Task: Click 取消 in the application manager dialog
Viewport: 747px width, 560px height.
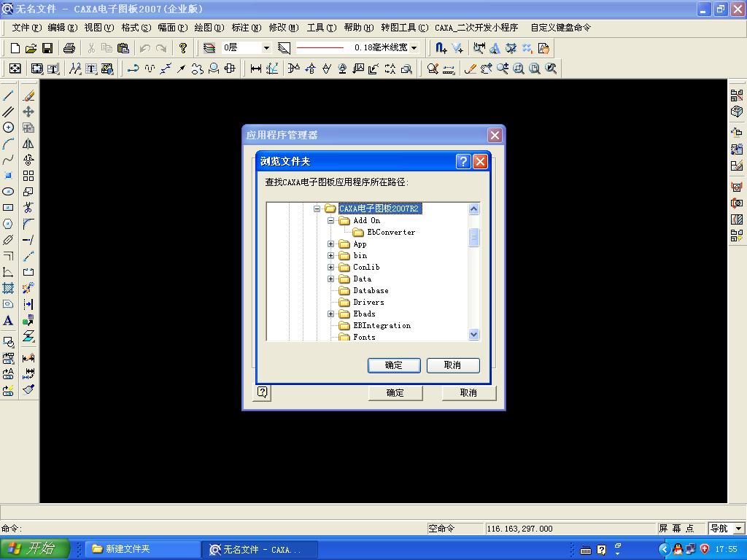Action: tap(469, 393)
